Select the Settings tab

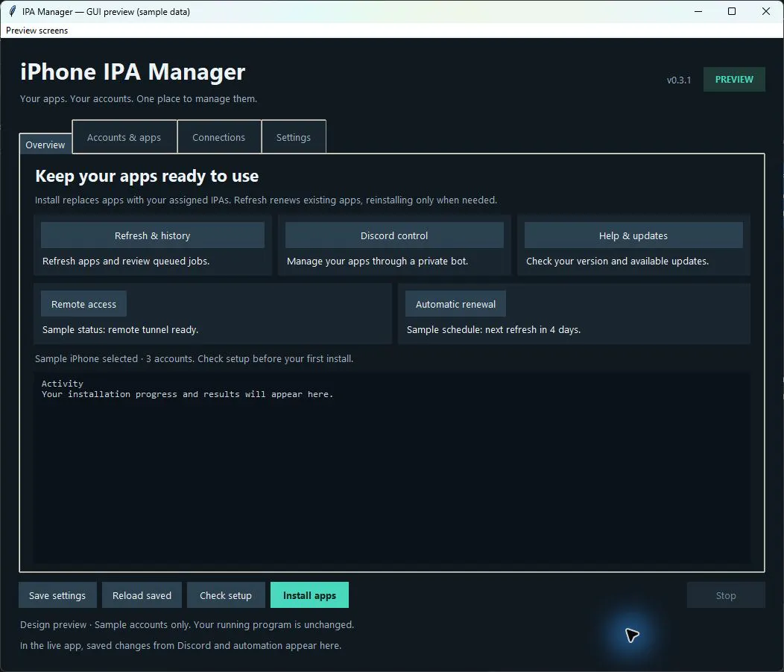(294, 137)
